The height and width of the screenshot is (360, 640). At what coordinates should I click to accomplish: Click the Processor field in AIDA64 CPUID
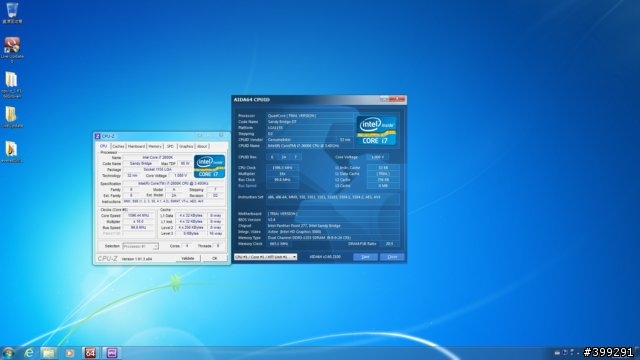pos(310,116)
